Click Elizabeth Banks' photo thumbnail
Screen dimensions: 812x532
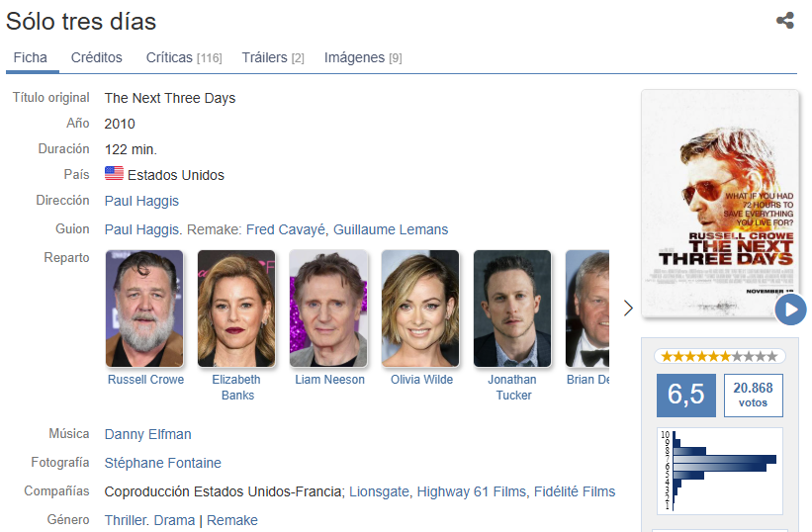pyautogui.click(x=236, y=309)
